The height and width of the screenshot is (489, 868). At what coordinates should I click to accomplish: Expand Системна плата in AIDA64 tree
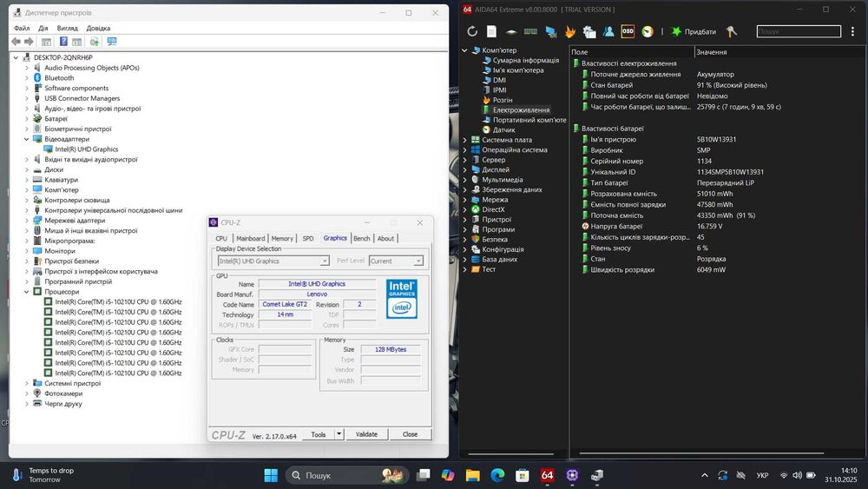pyautogui.click(x=464, y=140)
